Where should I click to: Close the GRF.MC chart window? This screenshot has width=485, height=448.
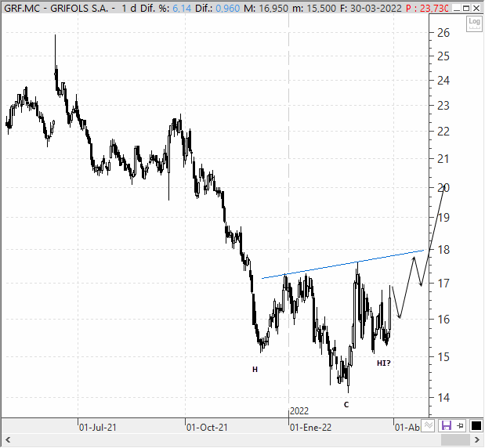coord(476,9)
